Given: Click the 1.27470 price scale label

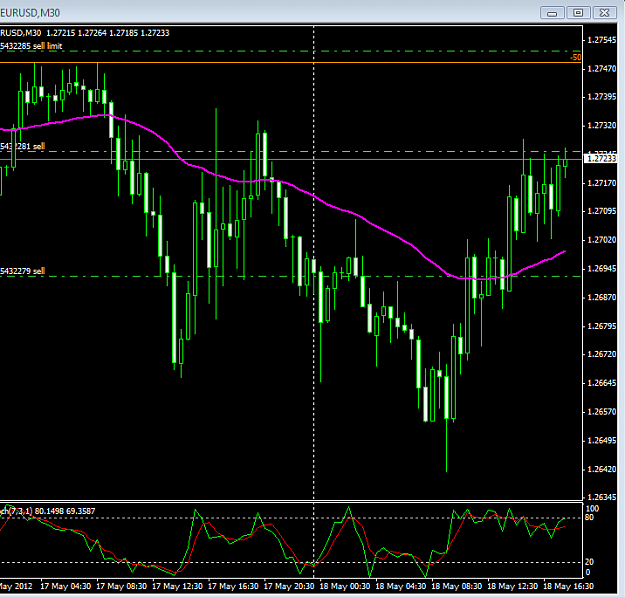Looking at the screenshot, I should pyautogui.click(x=601, y=69).
